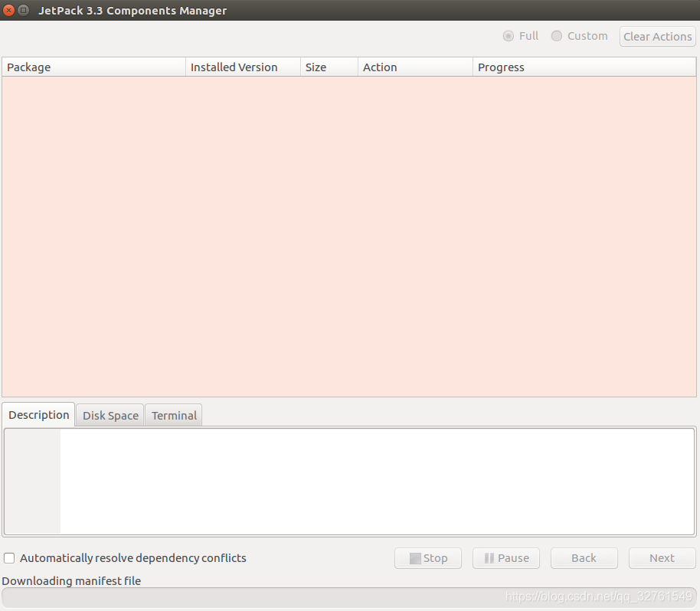Open the Disk Space tab
The image size is (700, 611).
(x=110, y=416)
